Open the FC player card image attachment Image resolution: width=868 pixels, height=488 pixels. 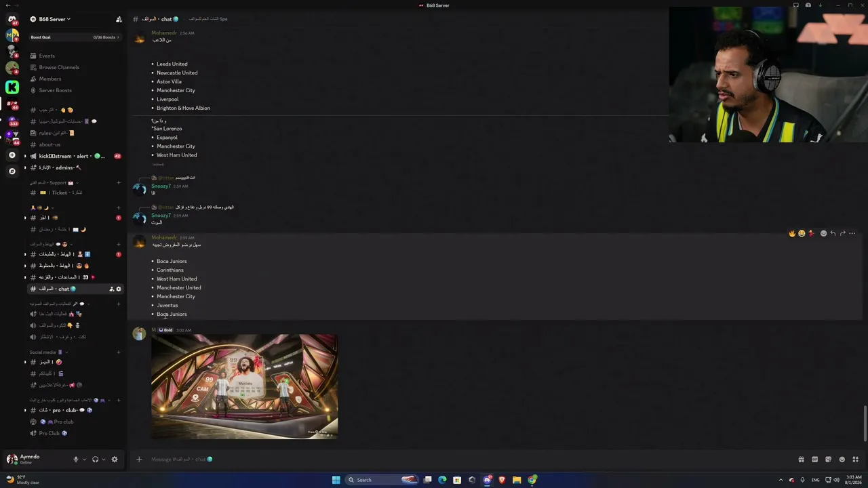pyautogui.click(x=244, y=386)
